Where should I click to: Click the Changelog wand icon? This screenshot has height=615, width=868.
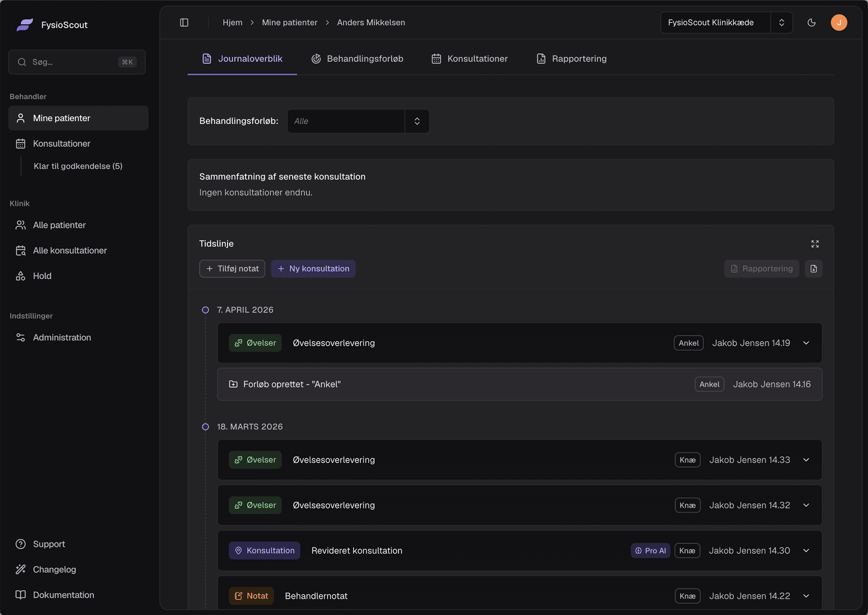coord(20,569)
